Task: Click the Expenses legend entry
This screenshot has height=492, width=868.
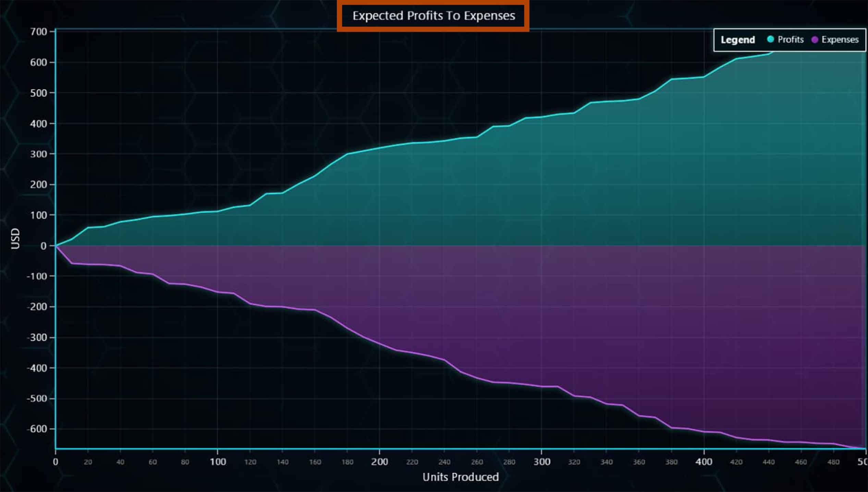Action: coord(835,40)
